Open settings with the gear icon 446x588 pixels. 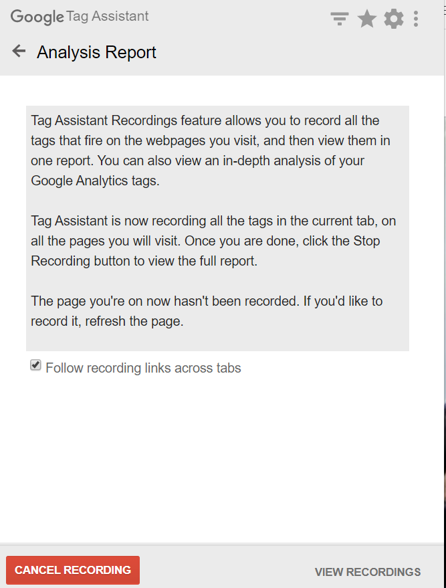[394, 19]
